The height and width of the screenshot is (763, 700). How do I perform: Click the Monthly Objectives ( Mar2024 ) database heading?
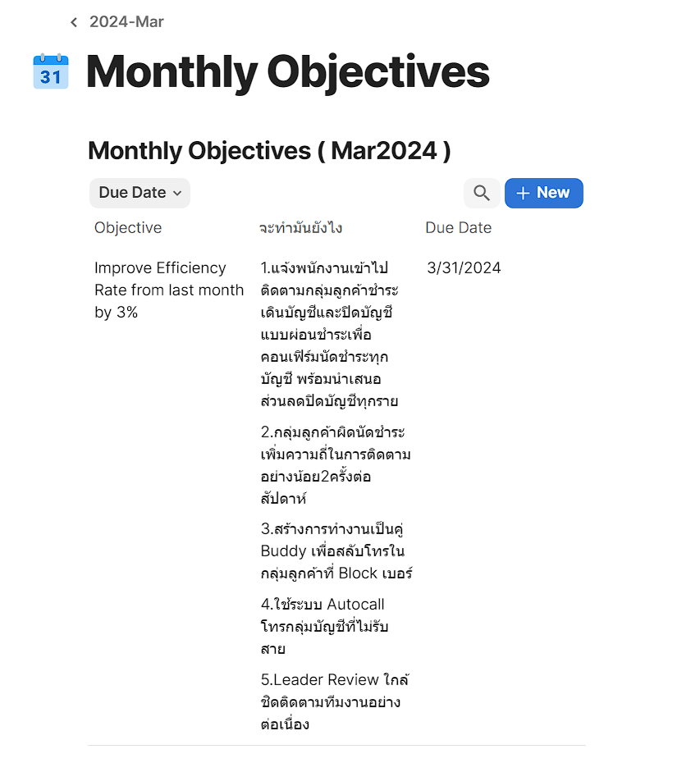(x=269, y=151)
